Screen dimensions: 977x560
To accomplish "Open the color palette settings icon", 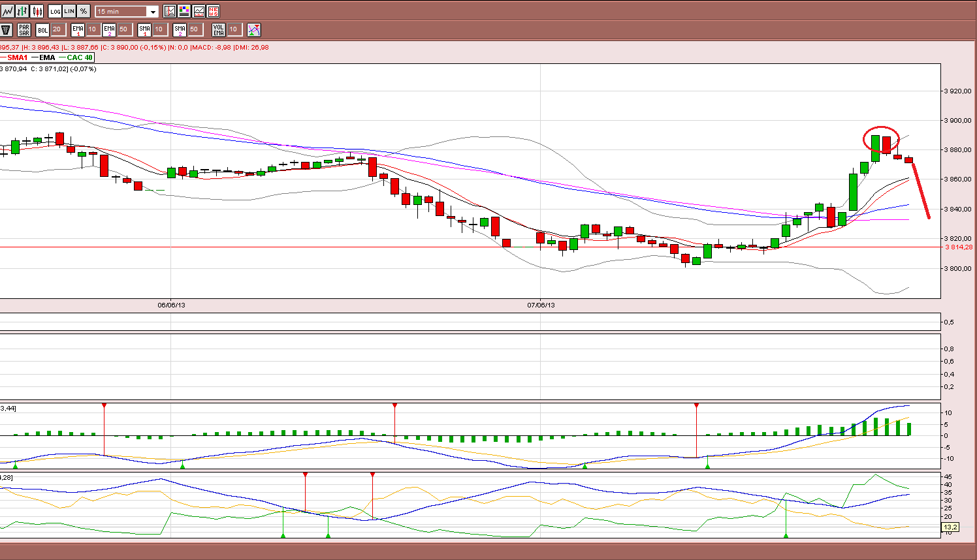I will tap(184, 11).
